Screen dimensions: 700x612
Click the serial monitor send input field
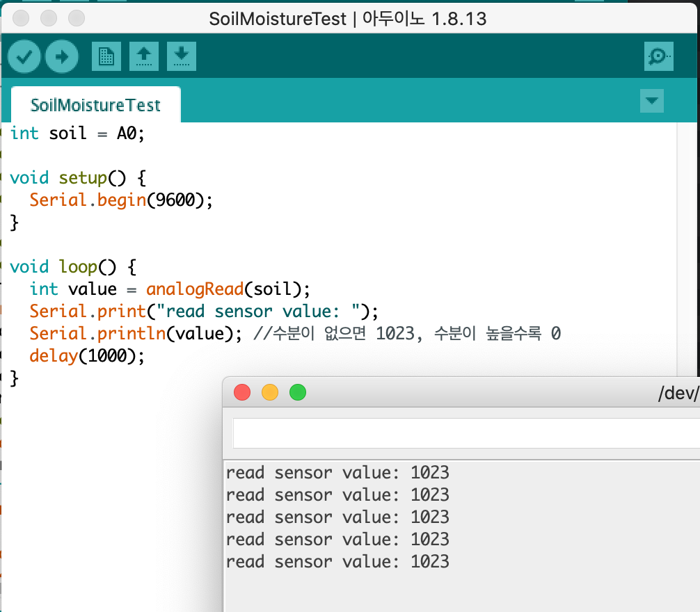click(466, 433)
